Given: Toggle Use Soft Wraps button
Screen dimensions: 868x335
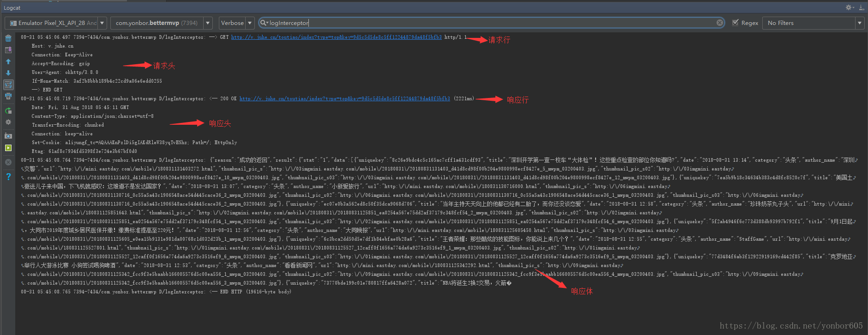Looking at the screenshot, I should [x=8, y=85].
